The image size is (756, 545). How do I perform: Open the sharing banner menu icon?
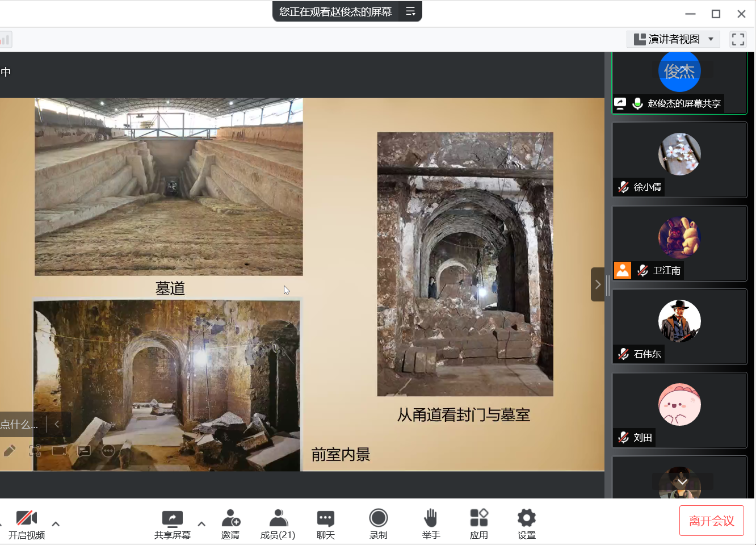(x=410, y=11)
